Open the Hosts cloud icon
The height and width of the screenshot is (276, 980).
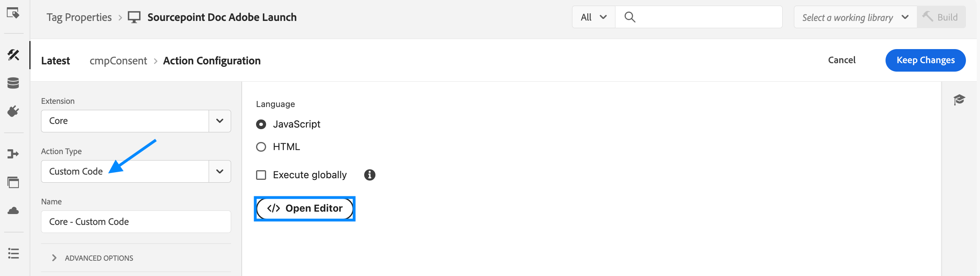(13, 210)
